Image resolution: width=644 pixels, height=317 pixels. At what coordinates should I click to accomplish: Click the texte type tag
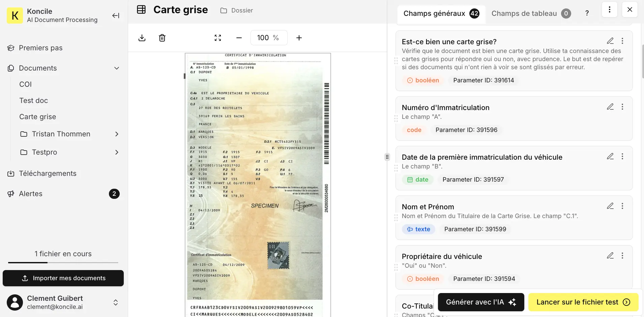pos(418,229)
